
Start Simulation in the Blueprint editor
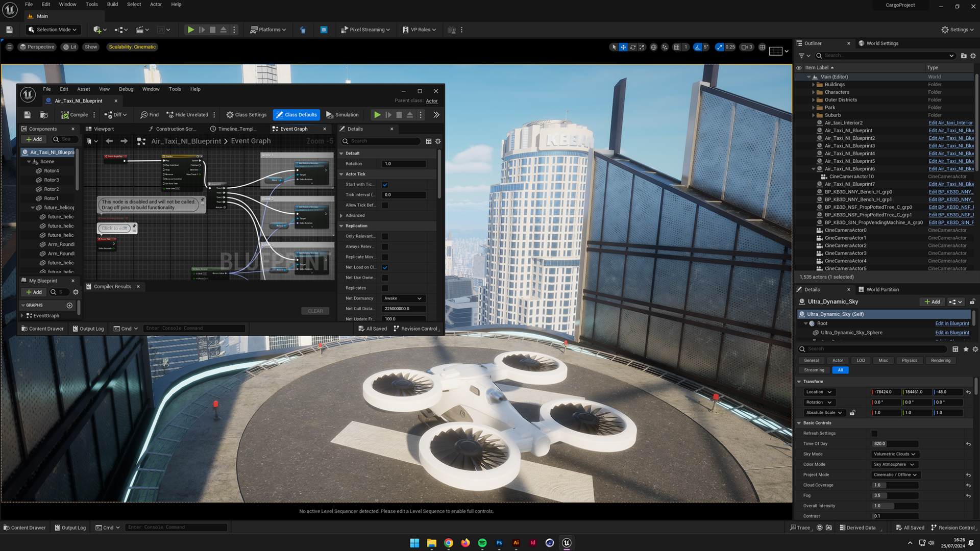coord(342,115)
